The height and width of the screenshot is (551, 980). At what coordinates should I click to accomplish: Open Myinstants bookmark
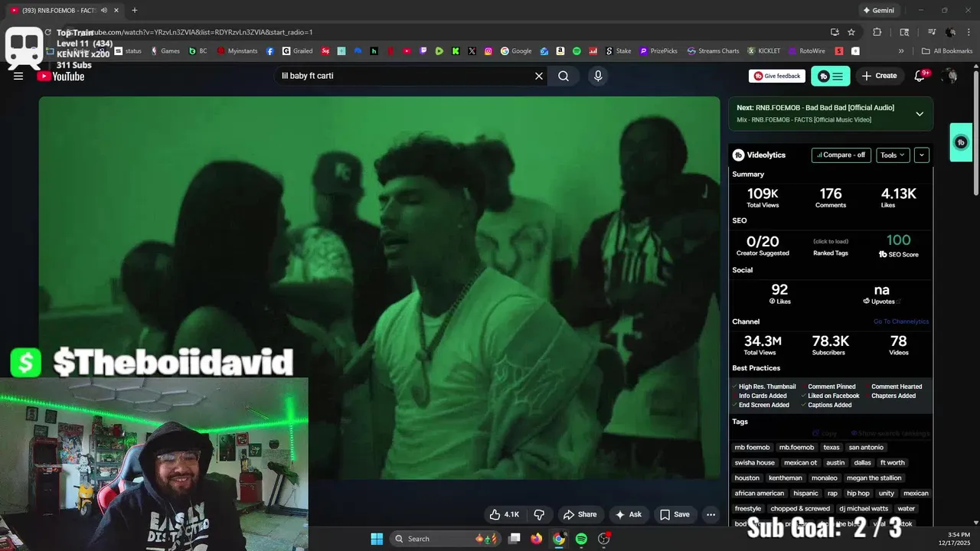[238, 51]
